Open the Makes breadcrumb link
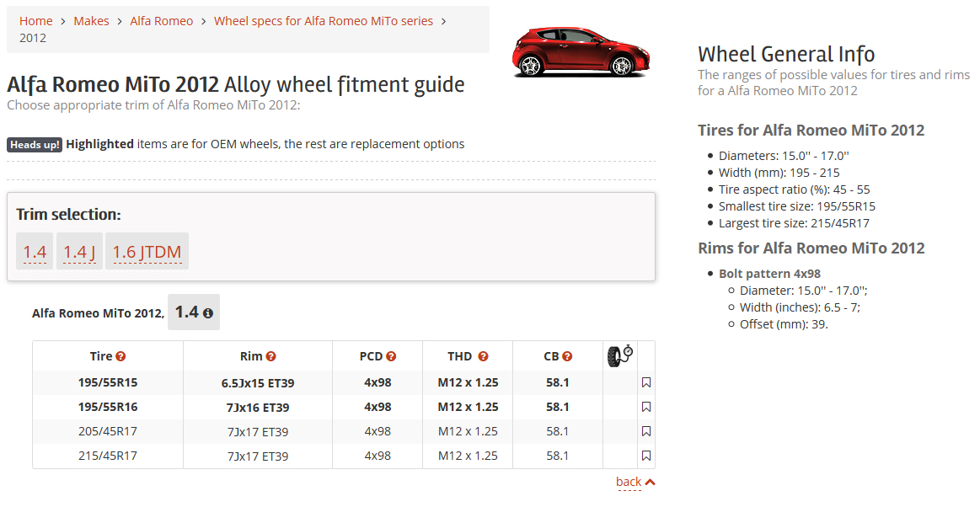This screenshot has width=980, height=507. tap(91, 21)
